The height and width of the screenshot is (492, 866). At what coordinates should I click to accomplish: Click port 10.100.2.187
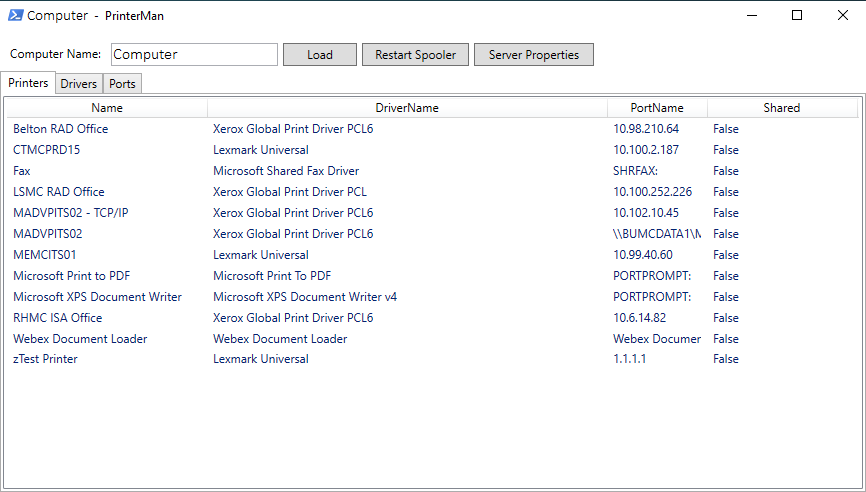646,150
